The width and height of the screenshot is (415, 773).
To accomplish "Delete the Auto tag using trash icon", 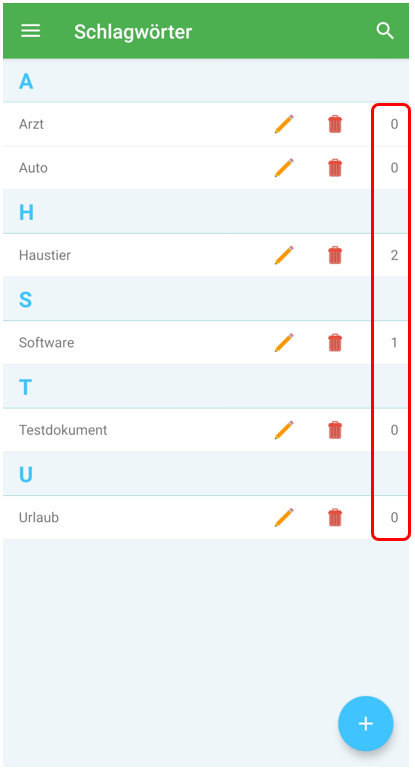I will pos(335,168).
